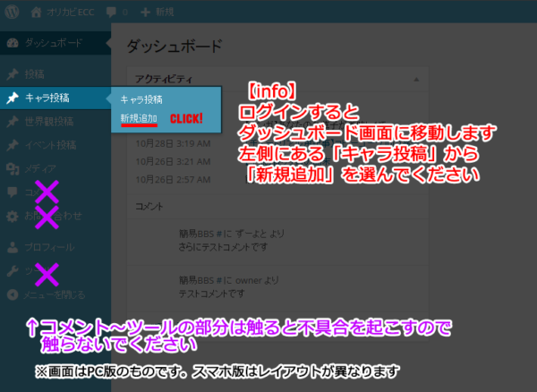Click the pin icon beside キャラ投稿
This screenshot has height=392, width=537.
[13, 98]
